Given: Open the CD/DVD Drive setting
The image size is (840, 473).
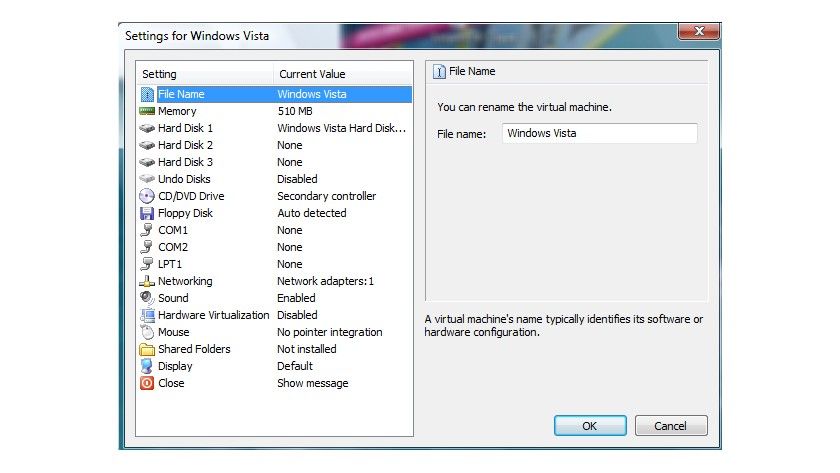Looking at the screenshot, I should tap(191, 196).
